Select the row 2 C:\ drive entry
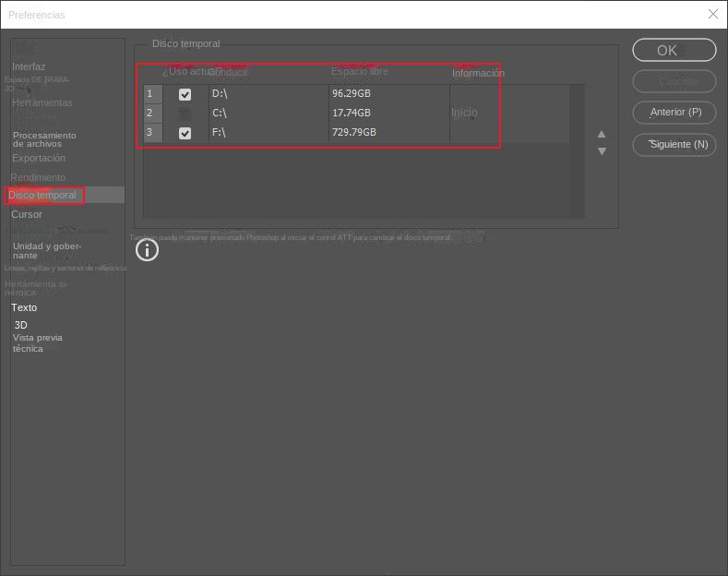This screenshot has height=576, width=728. pyautogui.click(x=268, y=114)
